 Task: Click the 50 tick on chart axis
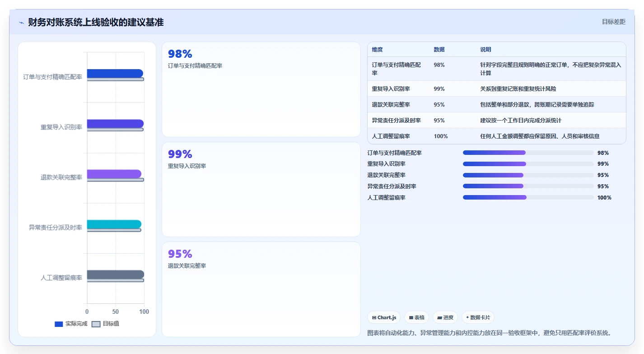(x=116, y=312)
